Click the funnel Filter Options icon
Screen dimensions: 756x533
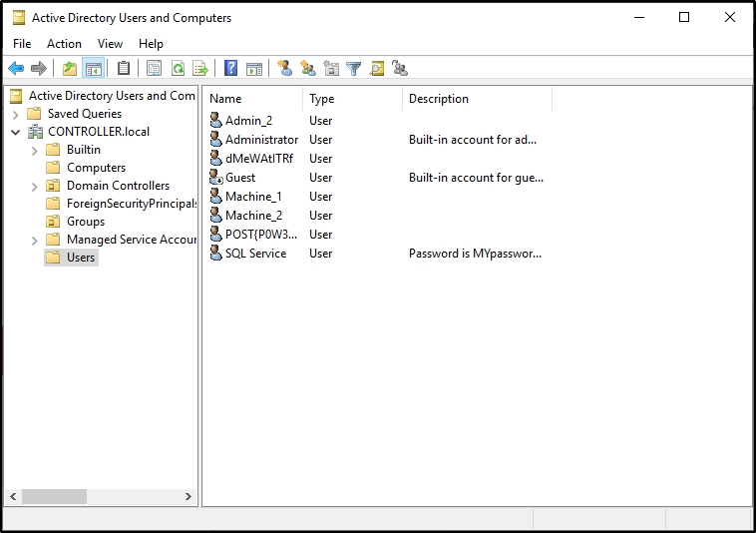pyautogui.click(x=353, y=69)
